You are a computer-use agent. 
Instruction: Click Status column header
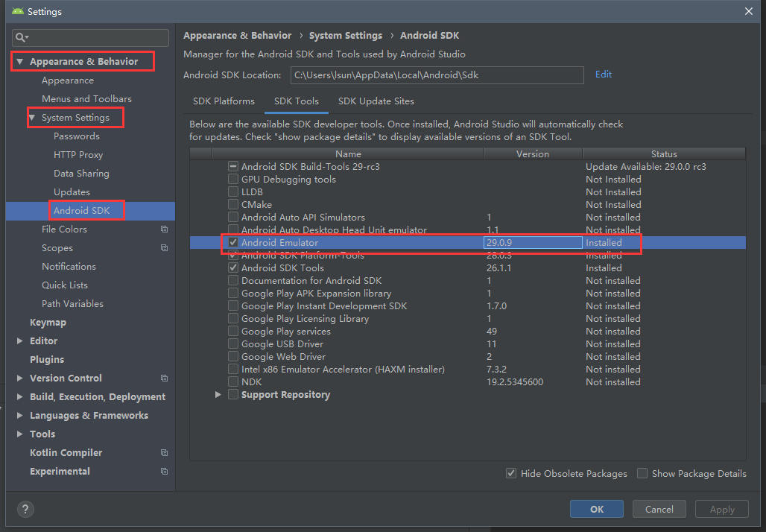[664, 154]
